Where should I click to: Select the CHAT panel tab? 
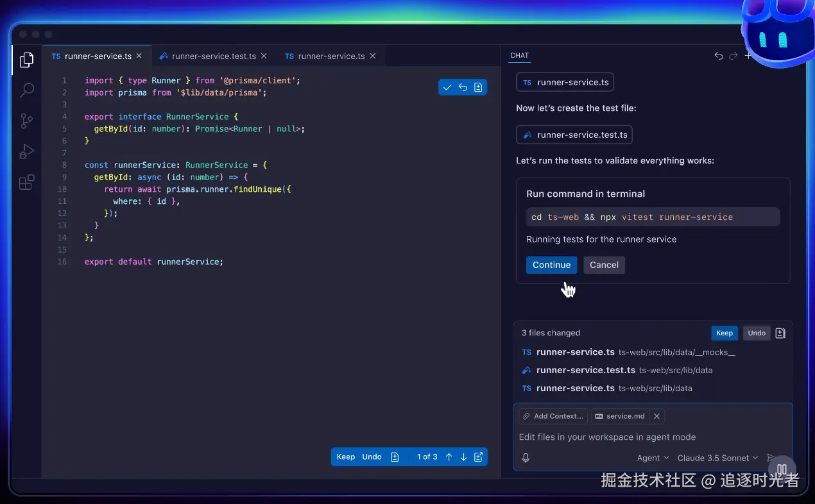(x=519, y=56)
